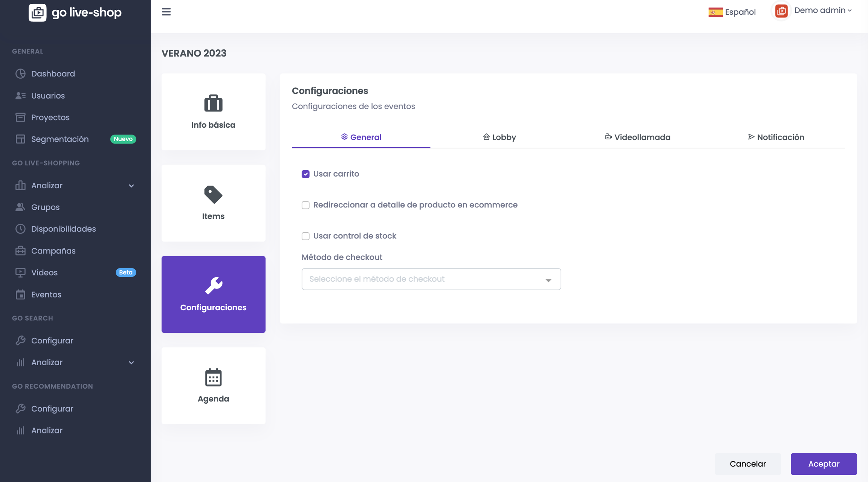Screen dimensions: 868x482
Task: Click the go live-shop logo icon
Action: (38, 12)
